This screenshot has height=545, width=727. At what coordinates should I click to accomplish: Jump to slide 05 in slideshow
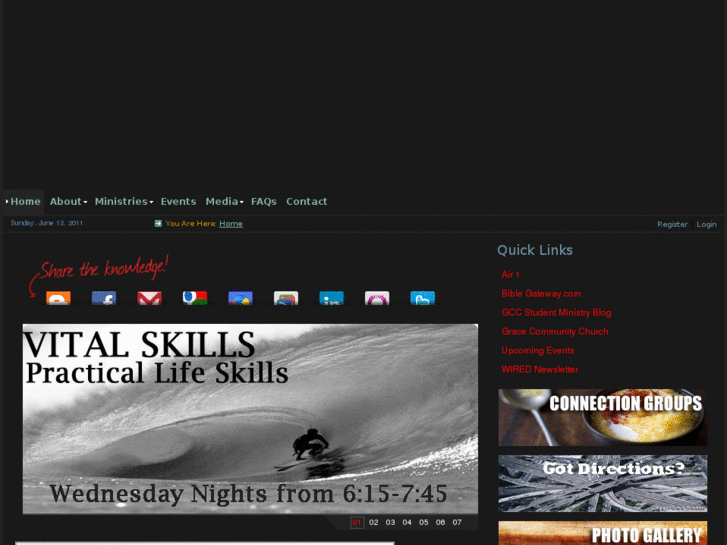click(424, 522)
